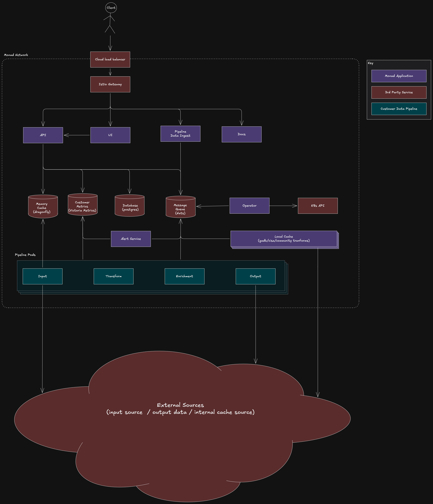
Task: Select the Docs box
Action: point(242,134)
